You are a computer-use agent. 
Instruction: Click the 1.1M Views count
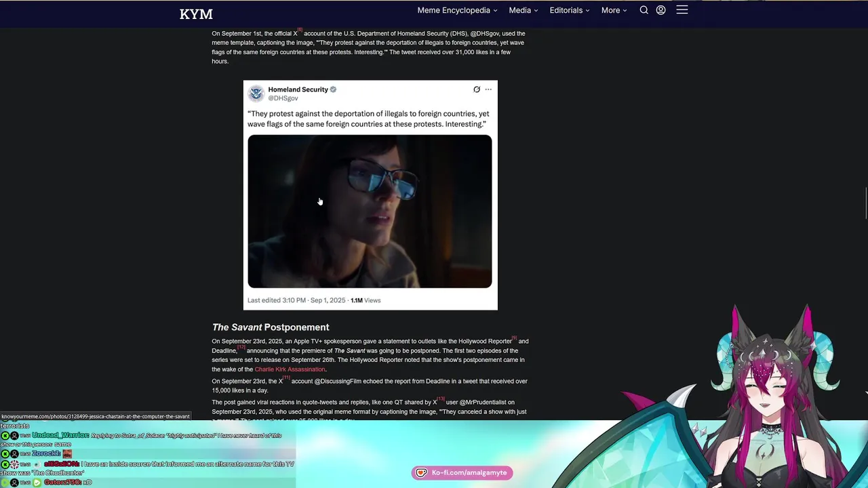[x=366, y=300]
